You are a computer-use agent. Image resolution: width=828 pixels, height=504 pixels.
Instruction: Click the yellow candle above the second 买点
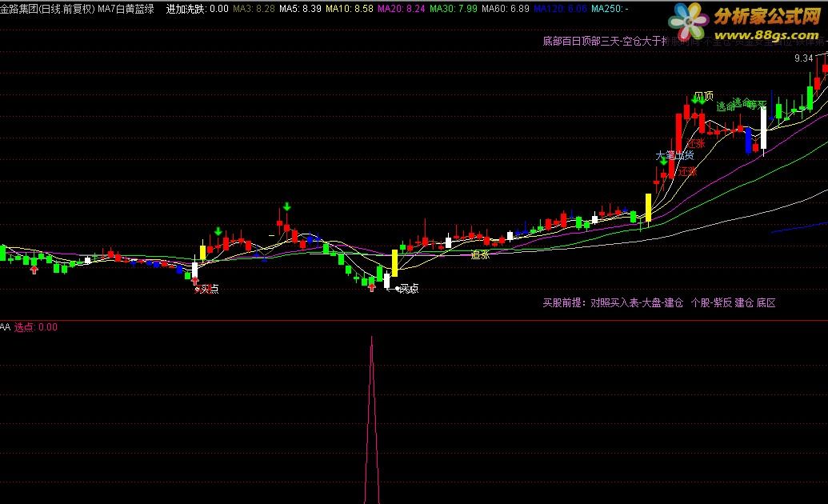click(x=394, y=262)
